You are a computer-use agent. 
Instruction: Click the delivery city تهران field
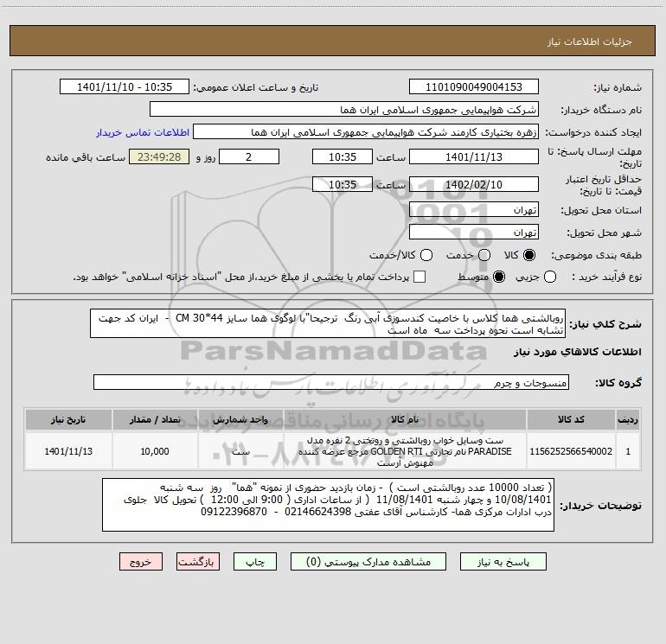[x=474, y=232]
